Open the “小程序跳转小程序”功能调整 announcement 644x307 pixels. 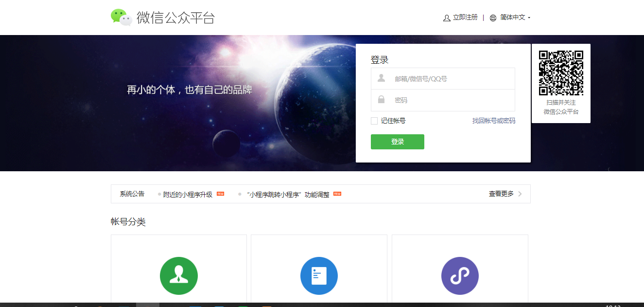tap(288, 194)
